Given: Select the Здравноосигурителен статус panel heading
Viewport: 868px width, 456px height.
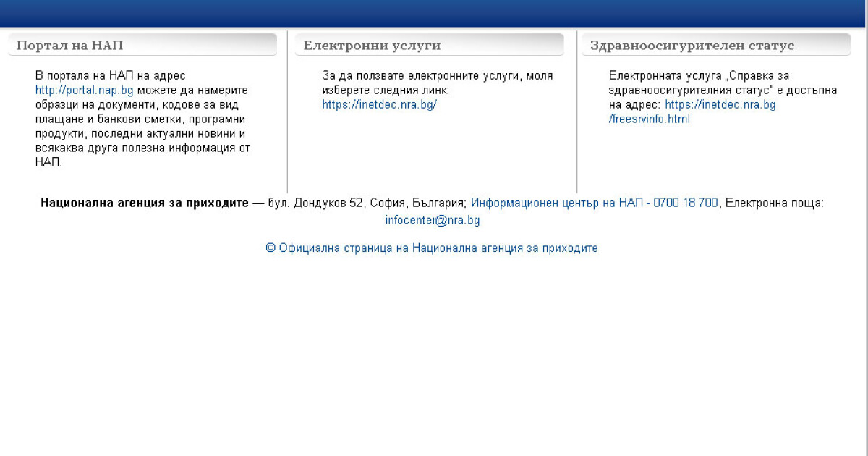Looking at the screenshot, I should coord(692,46).
